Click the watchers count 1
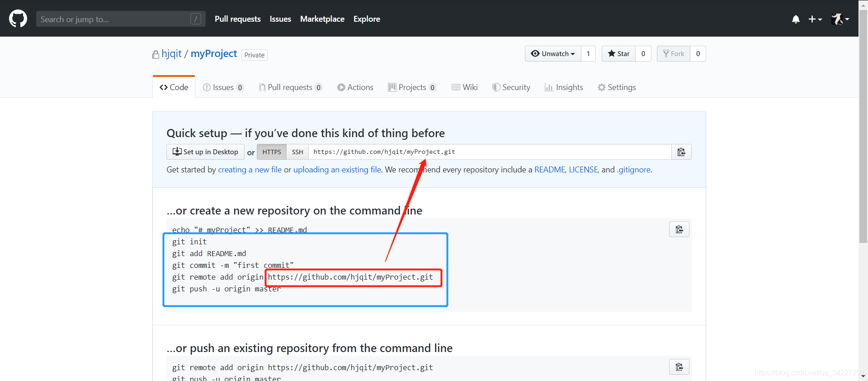 pyautogui.click(x=588, y=53)
